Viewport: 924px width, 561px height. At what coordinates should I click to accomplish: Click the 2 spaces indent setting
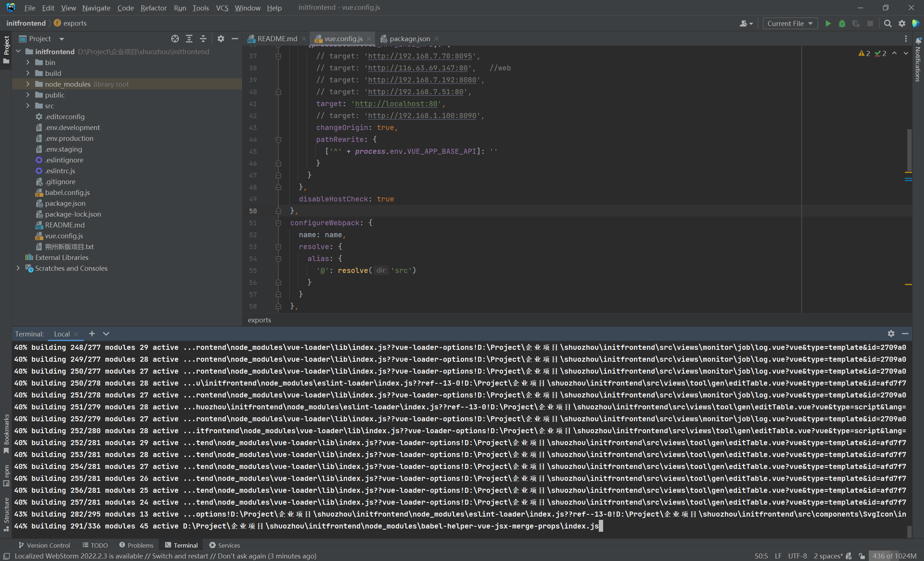(x=828, y=556)
